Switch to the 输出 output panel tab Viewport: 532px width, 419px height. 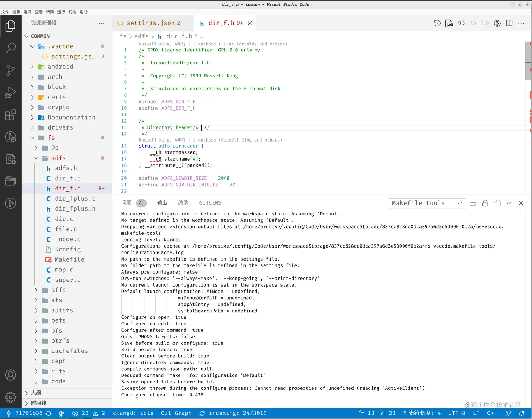(x=162, y=203)
